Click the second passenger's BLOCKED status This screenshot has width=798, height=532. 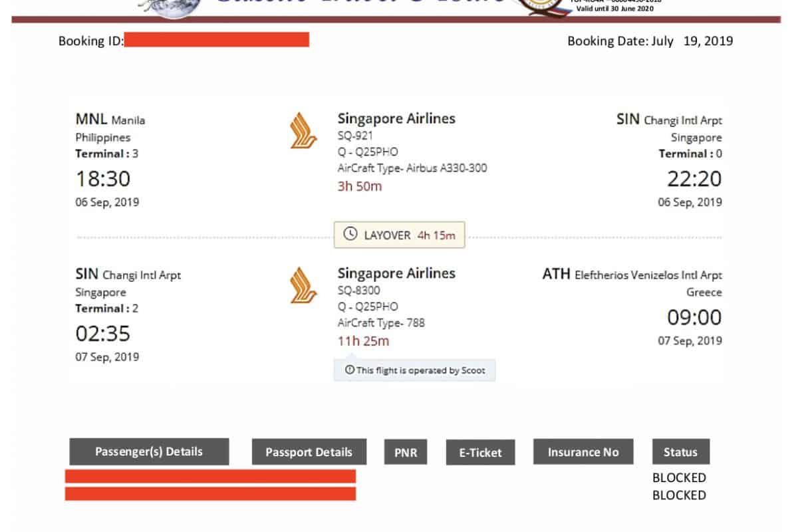tap(679, 495)
